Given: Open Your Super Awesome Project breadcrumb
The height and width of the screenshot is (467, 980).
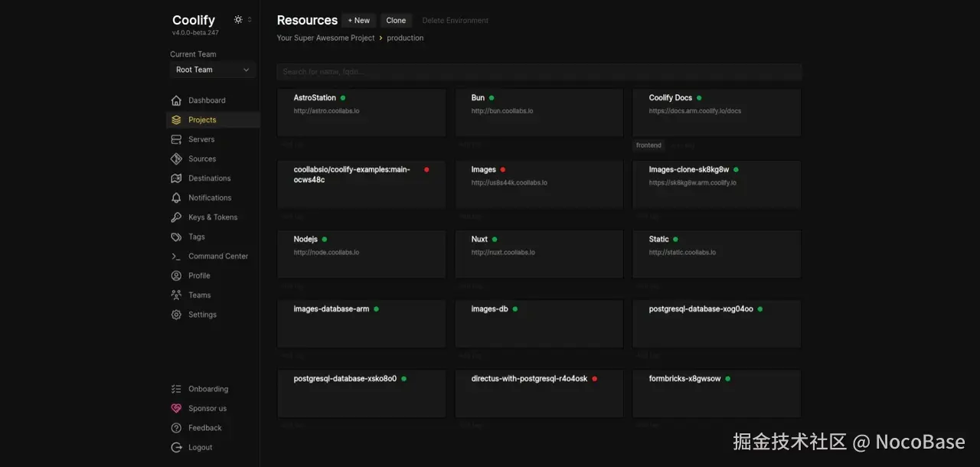Looking at the screenshot, I should pos(326,38).
